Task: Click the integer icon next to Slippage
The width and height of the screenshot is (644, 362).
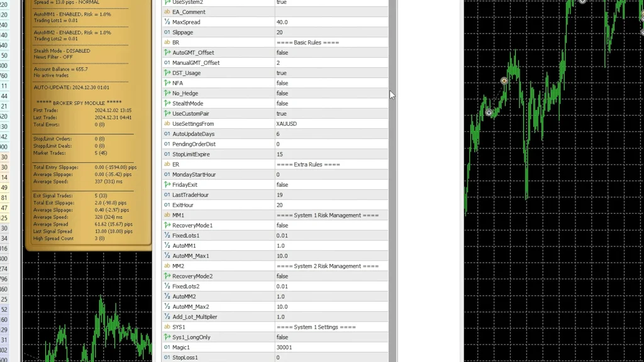Action: pos(167,32)
